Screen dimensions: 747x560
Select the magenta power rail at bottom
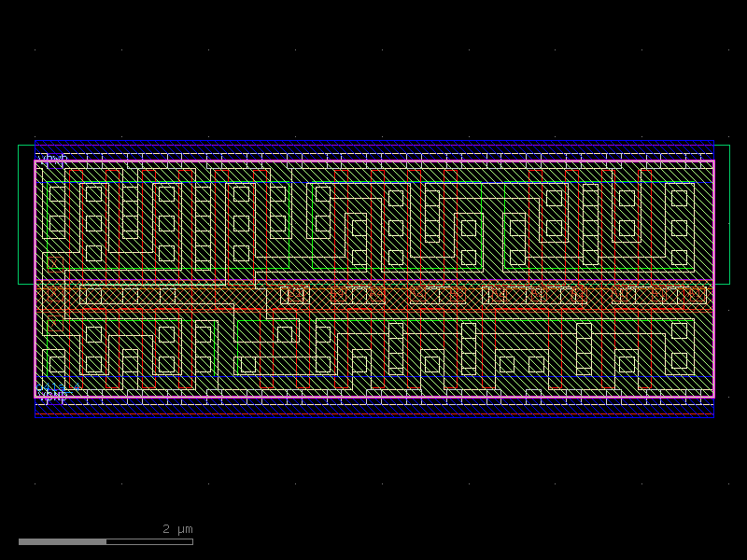coord(373,397)
